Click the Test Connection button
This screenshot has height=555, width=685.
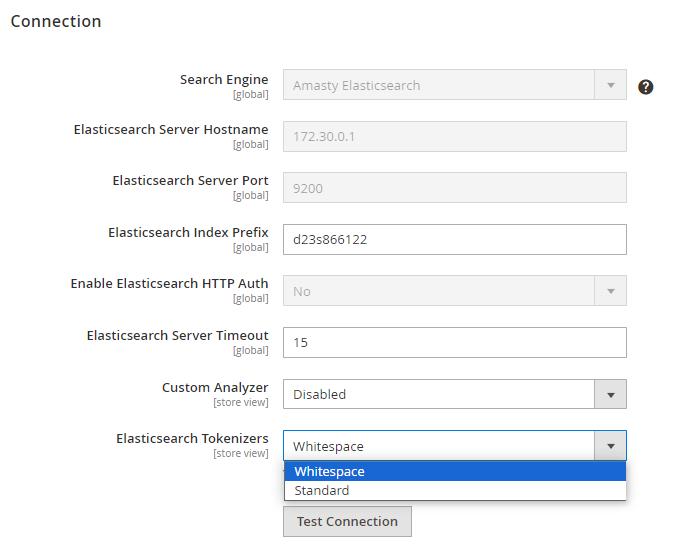[x=347, y=521]
